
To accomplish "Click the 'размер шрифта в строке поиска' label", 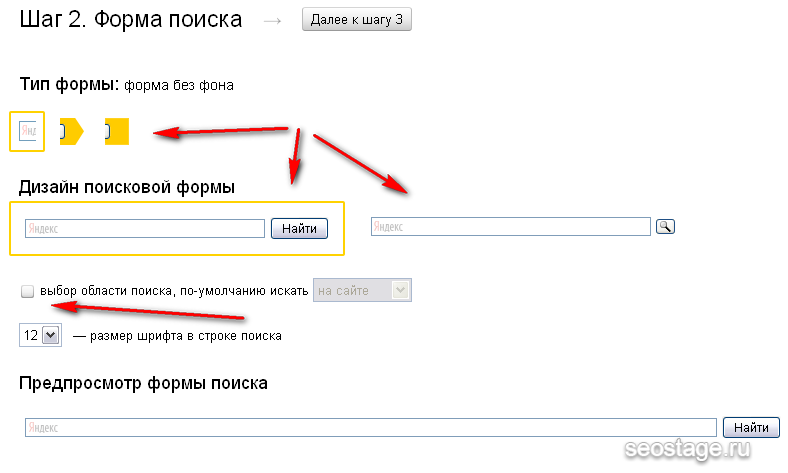I will [x=185, y=336].
